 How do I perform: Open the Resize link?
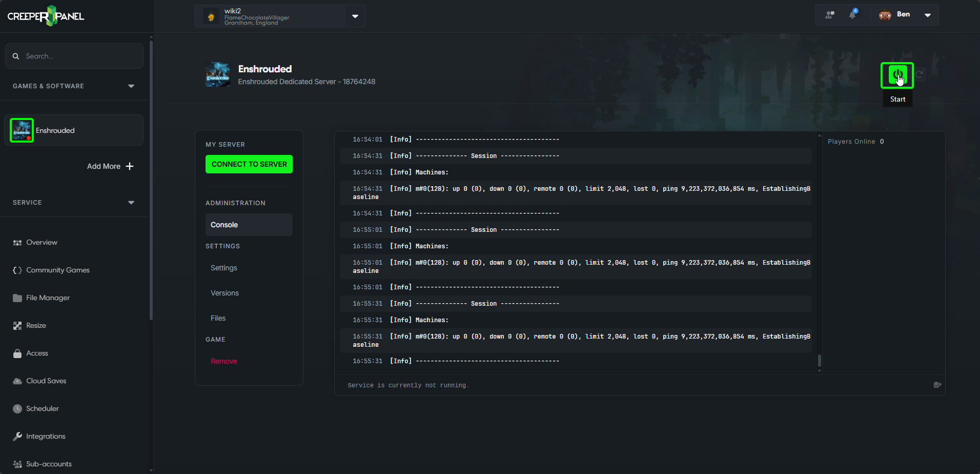tap(36, 326)
